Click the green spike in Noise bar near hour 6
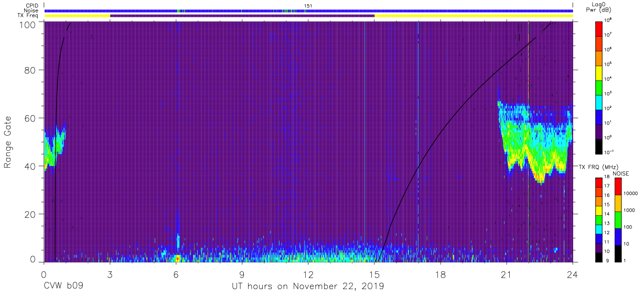This screenshot has width=644, height=297. pos(179,10)
